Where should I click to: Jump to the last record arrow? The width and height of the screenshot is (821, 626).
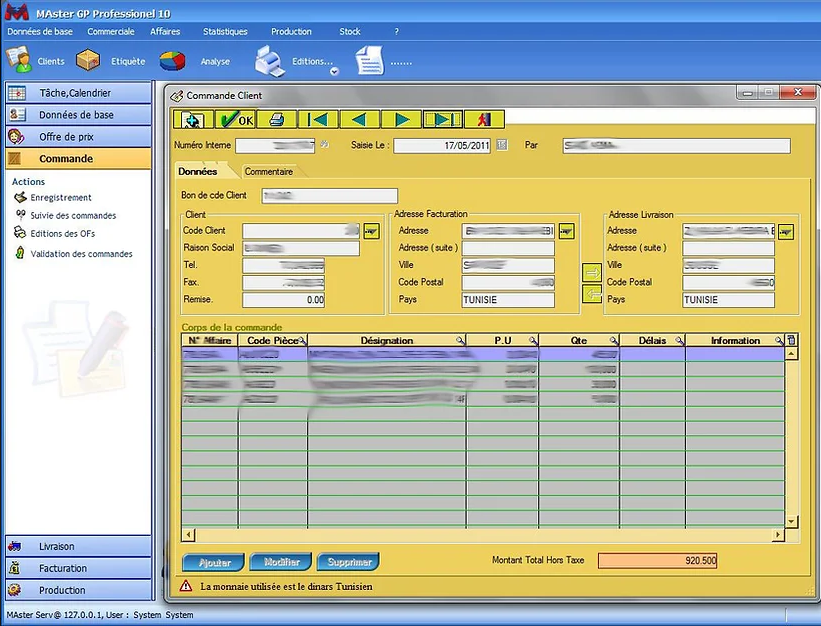tap(443, 120)
